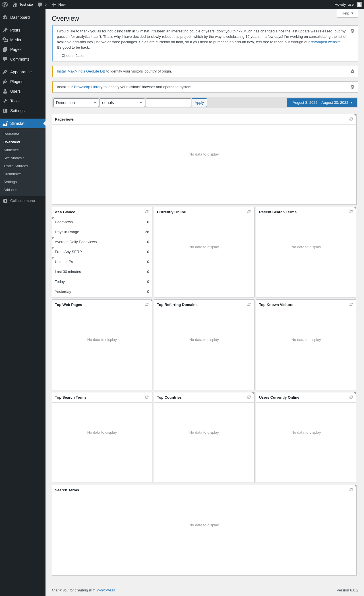This screenshot has width=364, height=596.
Task: Open the user avatar in admin bar
Action: [x=359, y=5]
